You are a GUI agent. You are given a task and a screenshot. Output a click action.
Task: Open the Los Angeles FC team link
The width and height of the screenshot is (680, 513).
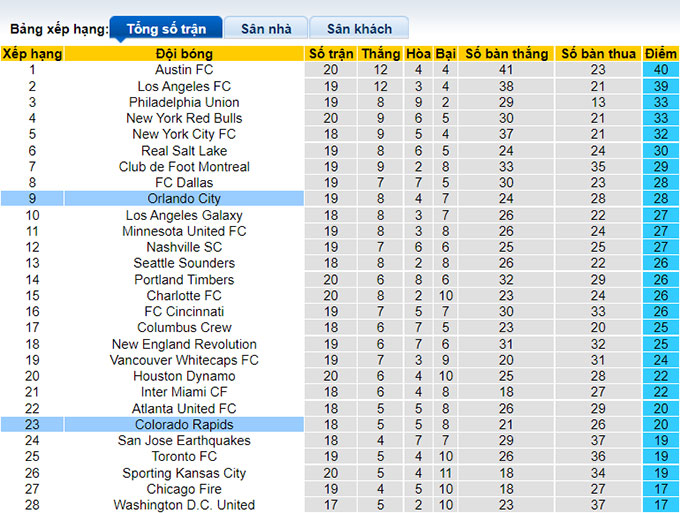click(184, 86)
